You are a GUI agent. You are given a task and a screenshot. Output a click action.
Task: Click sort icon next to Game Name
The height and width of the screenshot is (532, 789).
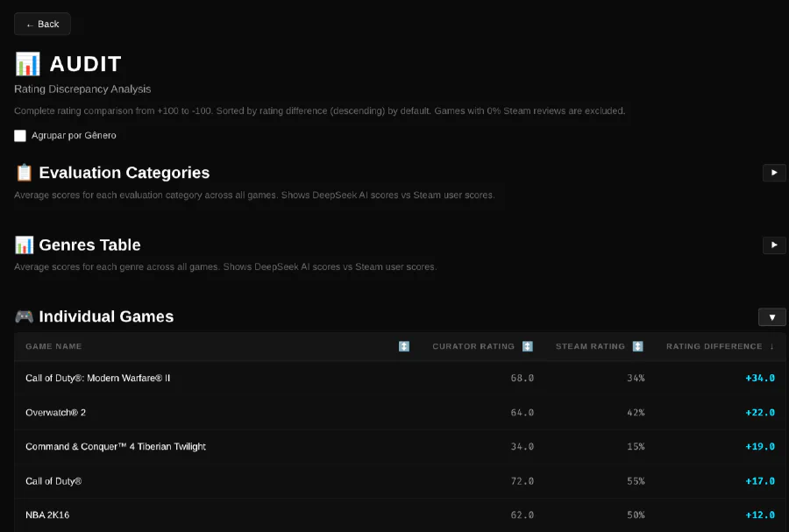click(404, 346)
